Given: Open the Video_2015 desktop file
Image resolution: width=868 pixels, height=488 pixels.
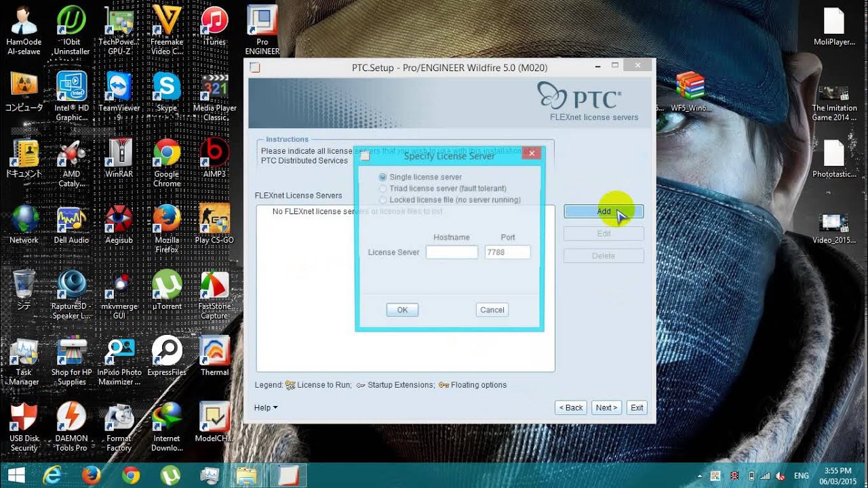Looking at the screenshot, I should coord(834,228).
